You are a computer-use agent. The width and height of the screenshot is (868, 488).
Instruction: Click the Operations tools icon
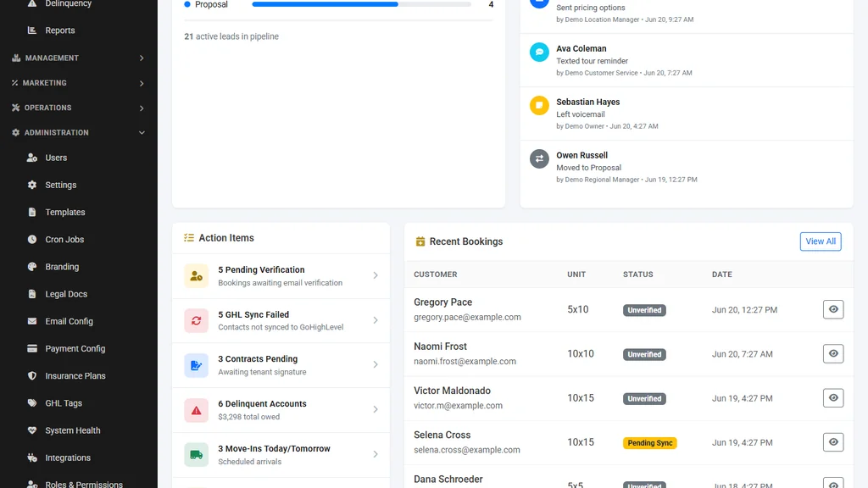15,108
